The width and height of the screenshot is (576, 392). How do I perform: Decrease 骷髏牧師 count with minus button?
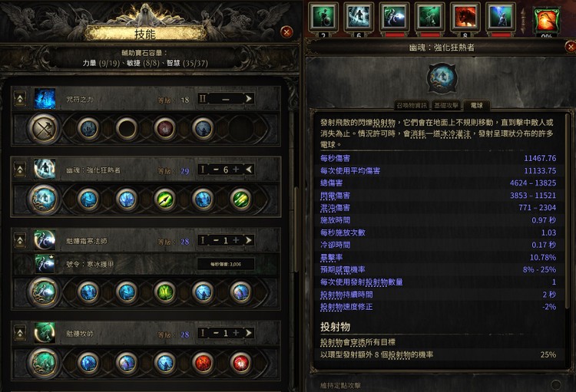click(x=216, y=333)
